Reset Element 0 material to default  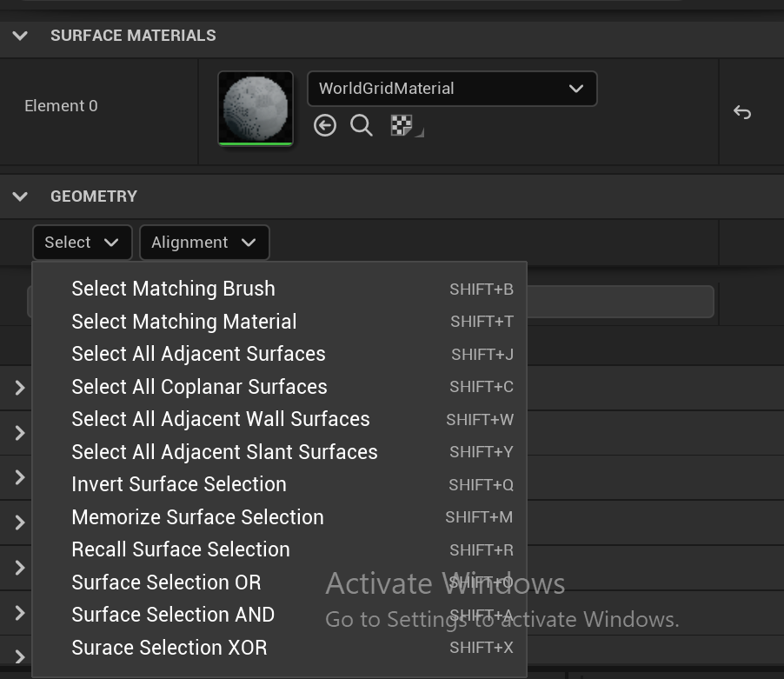[x=741, y=112]
